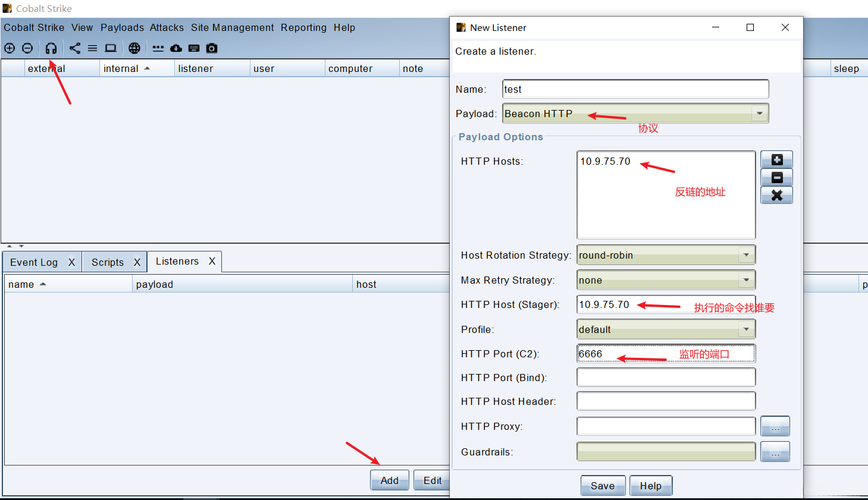Minimize the New Listener dialog

pos(716,27)
